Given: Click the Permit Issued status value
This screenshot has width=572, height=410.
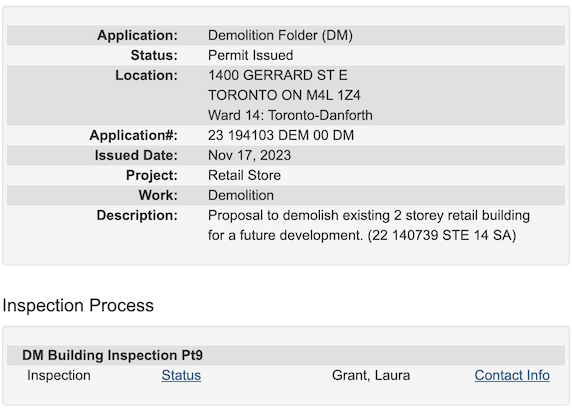Looking at the screenshot, I should click(x=250, y=55).
